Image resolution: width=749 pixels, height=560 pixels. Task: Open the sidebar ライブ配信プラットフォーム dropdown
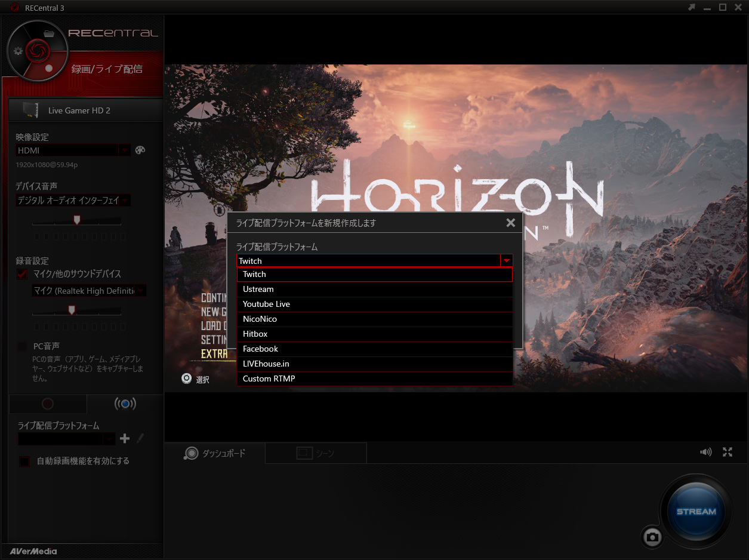pyautogui.click(x=66, y=439)
